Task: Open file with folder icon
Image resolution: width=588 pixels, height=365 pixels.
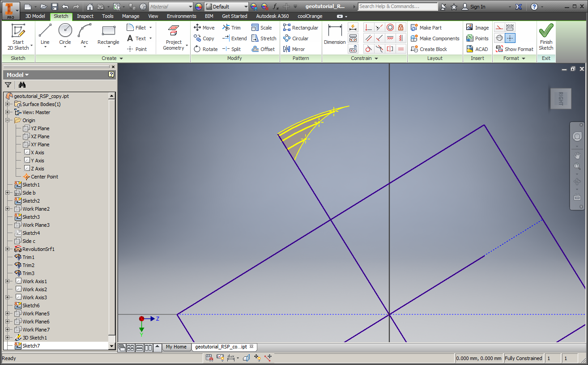Action: [43, 7]
